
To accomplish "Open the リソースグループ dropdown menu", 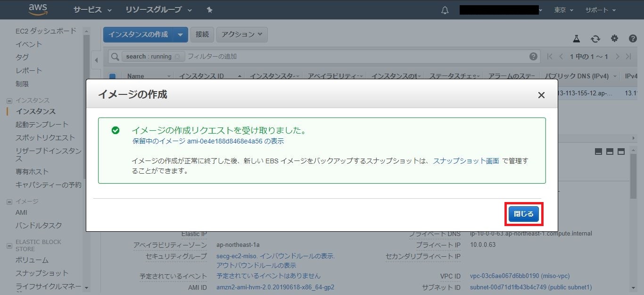I will (x=158, y=10).
